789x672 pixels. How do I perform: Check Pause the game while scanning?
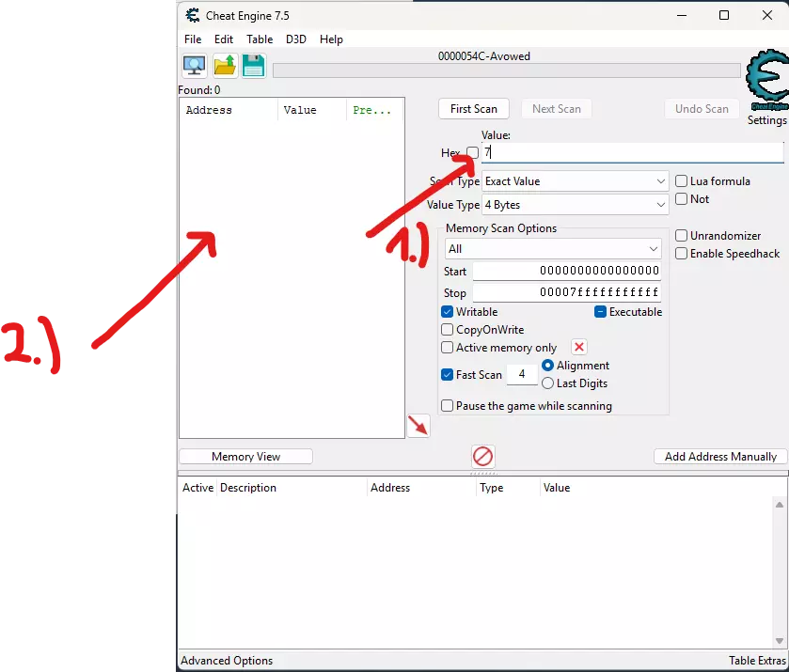(448, 406)
